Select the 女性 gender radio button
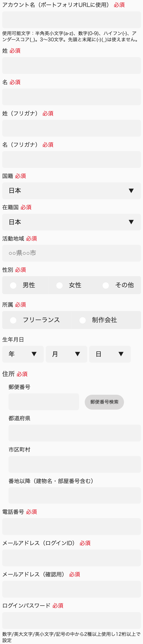Viewport: 143px width, 644px height. [x=59, y=285]
